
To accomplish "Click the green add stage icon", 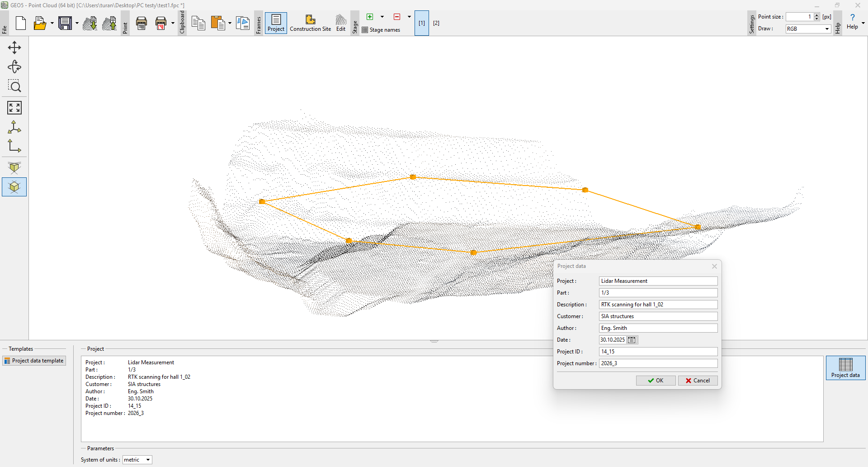I will (370, 17).
